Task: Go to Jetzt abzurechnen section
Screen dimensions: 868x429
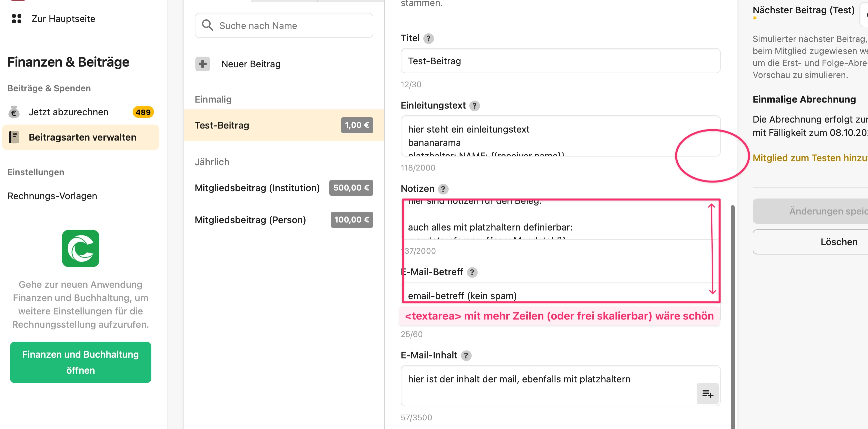Action: [68, 112]
